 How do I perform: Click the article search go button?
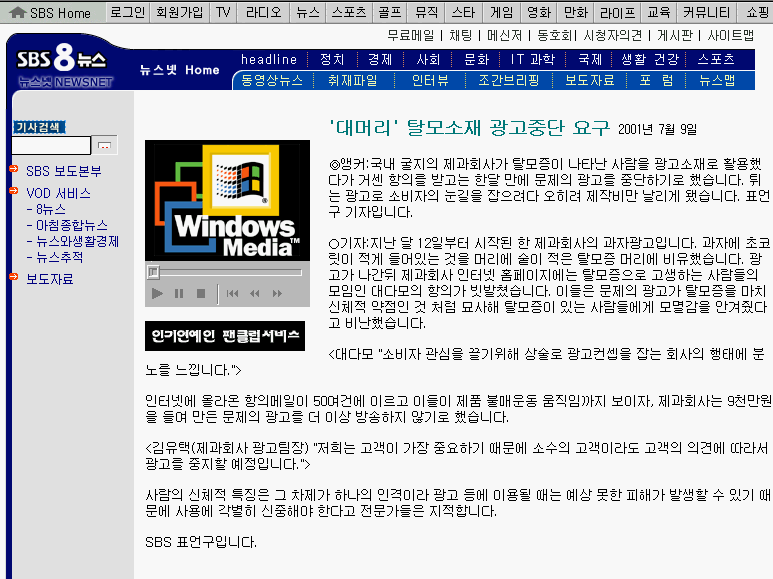(x=105, y=145)
